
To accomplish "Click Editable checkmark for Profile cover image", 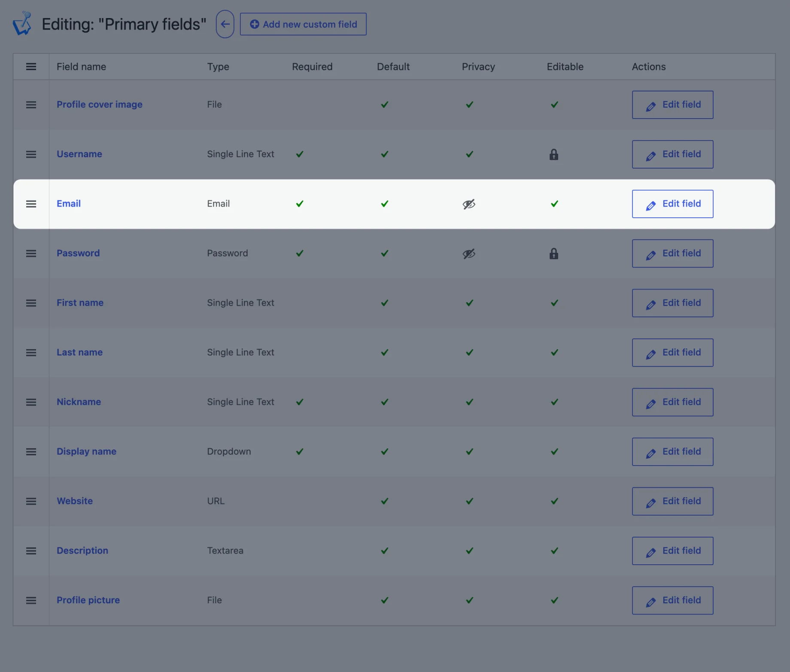I will (555, 105).
